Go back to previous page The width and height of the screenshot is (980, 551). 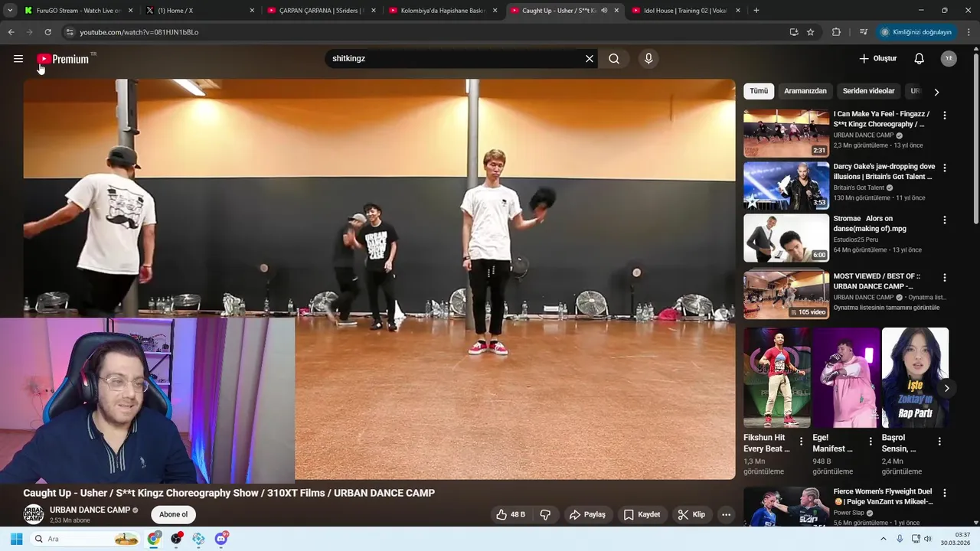11,32
